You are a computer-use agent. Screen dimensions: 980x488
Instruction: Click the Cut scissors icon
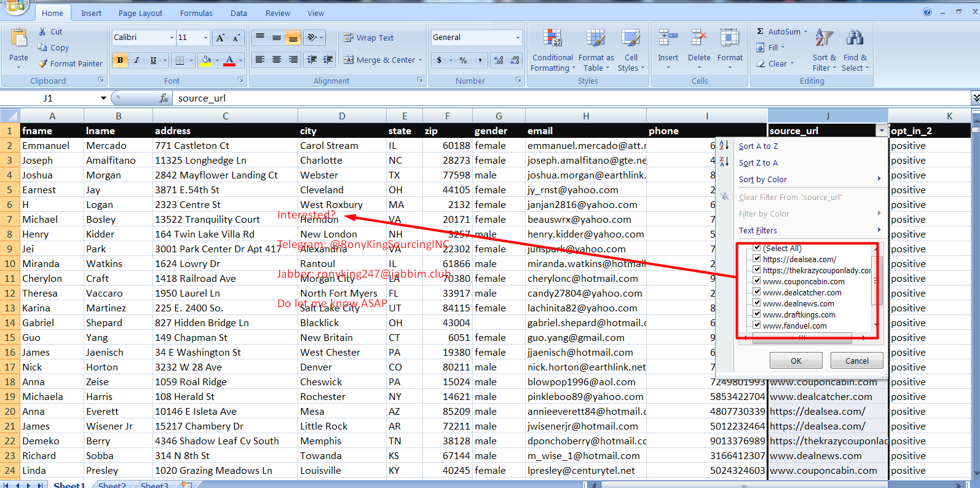point(42,31)
